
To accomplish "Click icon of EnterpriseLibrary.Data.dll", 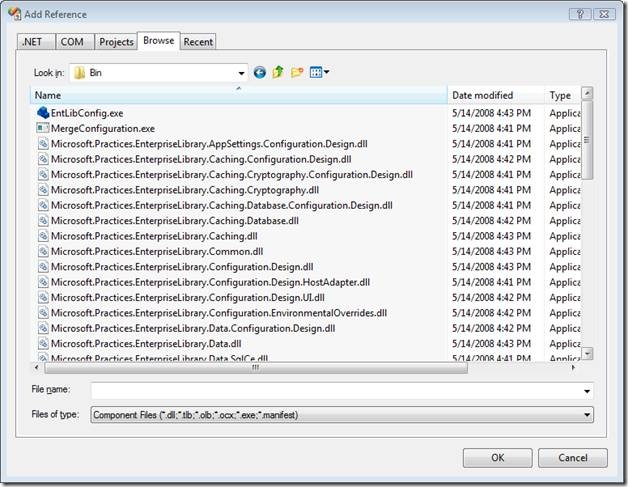I will click(43, 344).
